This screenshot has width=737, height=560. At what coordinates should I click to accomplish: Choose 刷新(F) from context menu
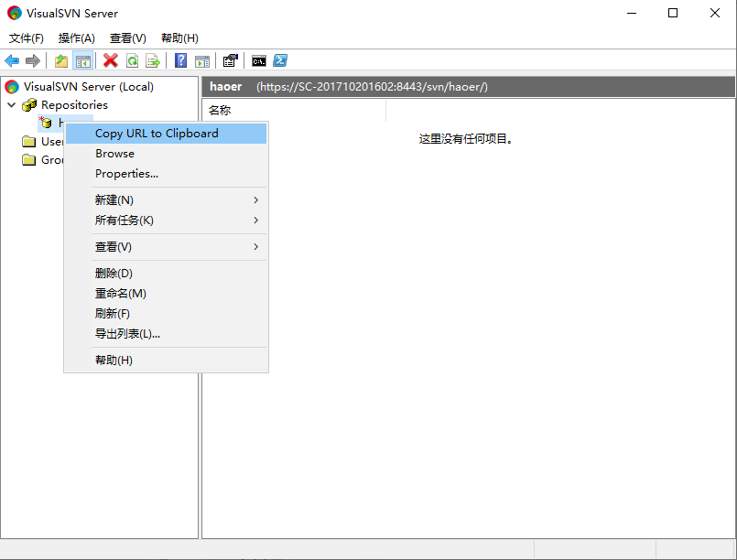[x=166, y=314]
